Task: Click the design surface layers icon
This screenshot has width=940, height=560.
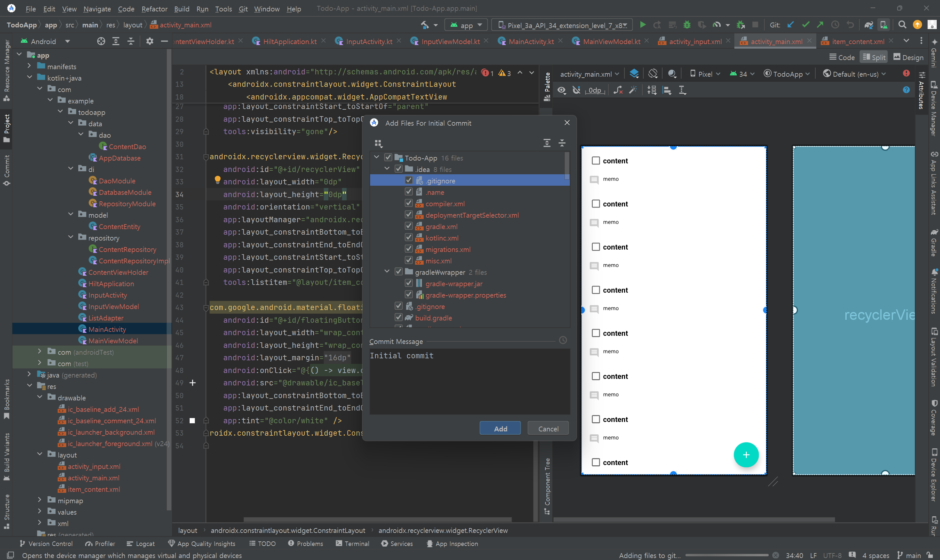Action: click(634, 73)
